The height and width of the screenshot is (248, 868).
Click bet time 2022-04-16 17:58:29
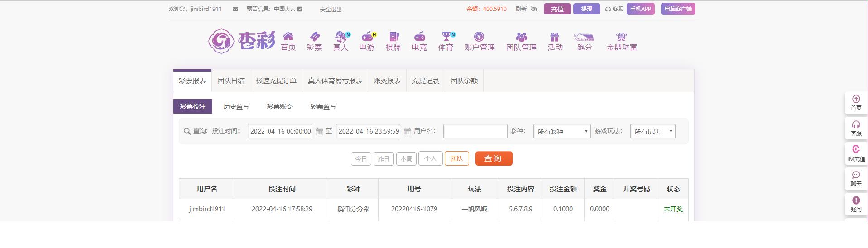[x=282, y=209]
